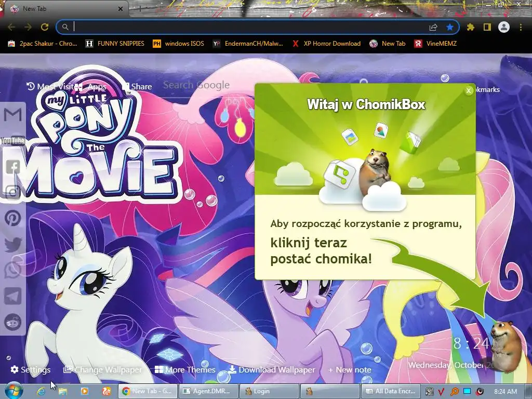Click More Themes

click(x=185, y=369)
